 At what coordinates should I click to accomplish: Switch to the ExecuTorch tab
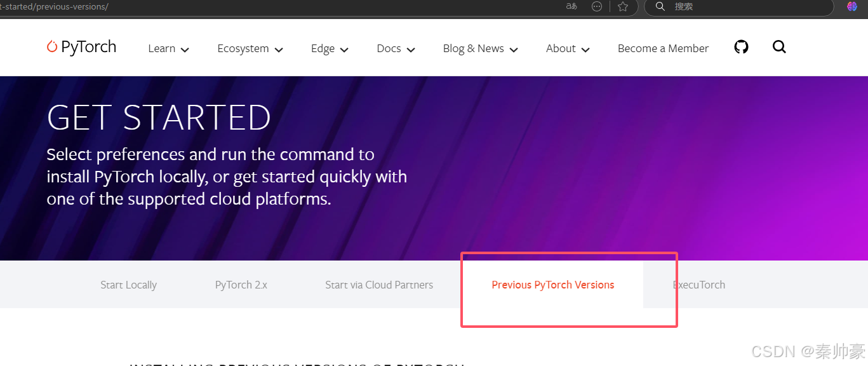[698, 285]
